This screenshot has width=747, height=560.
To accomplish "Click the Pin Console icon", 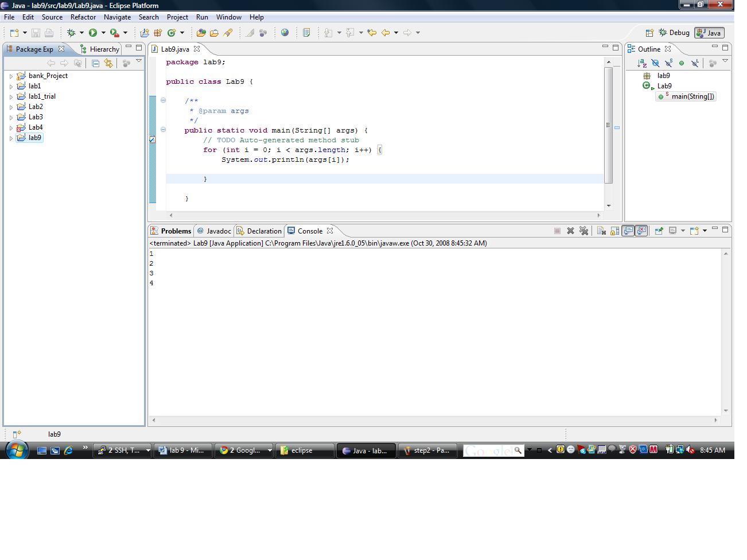I will pos(659,231).
